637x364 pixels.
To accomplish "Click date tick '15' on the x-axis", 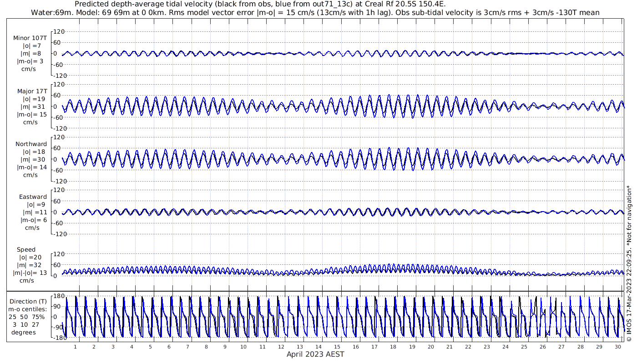I will 337,347.
